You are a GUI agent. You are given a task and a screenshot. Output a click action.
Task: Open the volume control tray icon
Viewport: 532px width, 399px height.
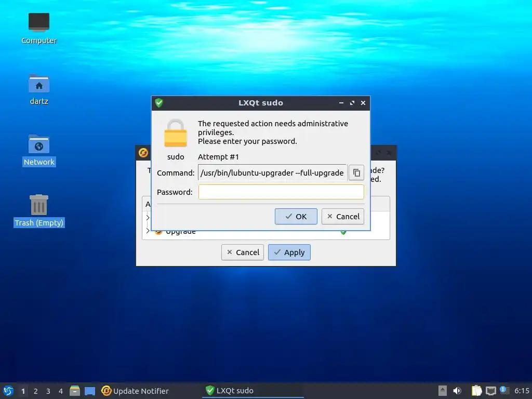tap(457, 391)
